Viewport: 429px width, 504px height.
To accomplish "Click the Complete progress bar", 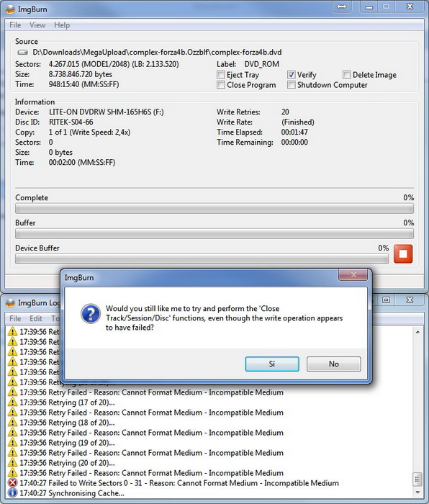I will (x=214, y=209).
